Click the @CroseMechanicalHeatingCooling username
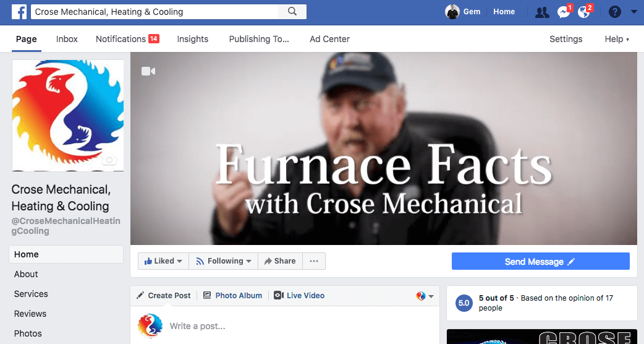Viewport: 644px width, 344px height. [66, 226]
